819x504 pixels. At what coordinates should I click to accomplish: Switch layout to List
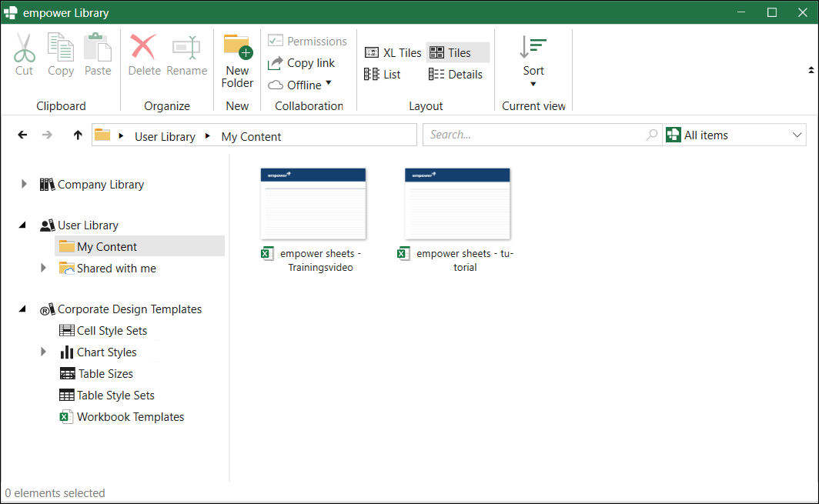(383, 75)
